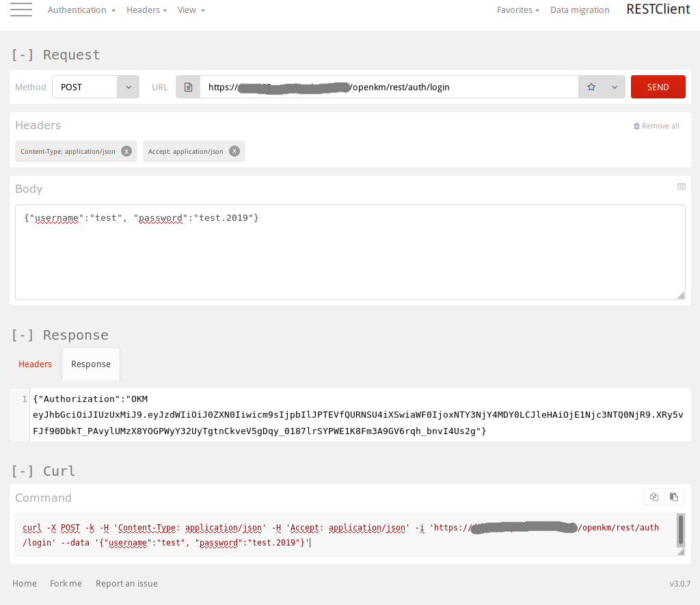Expand the URL history dropdown arrow
The height and width of the screenshot is (605, 700).
pyautogui.click(x=614, y=88)
